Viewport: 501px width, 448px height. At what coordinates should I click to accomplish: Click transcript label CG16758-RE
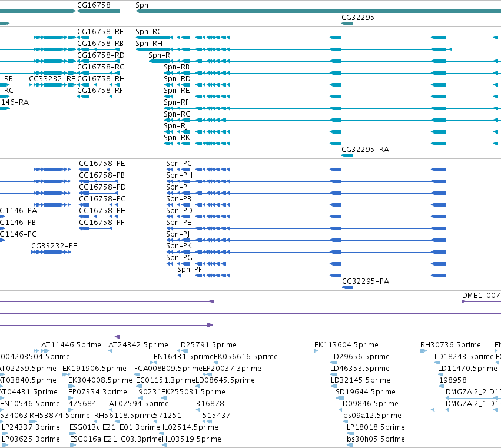pyautogui.click(x=101, y=32)
